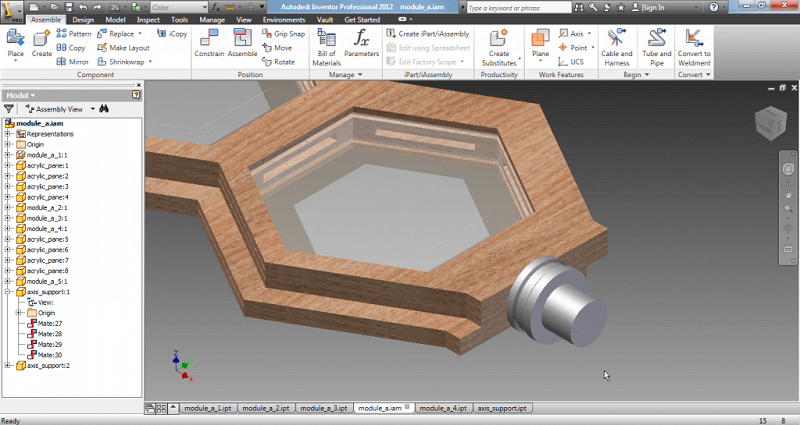The height and width of the screenshot is (425, 800).
Task: Click the iCopy tool
Action: 172,34
